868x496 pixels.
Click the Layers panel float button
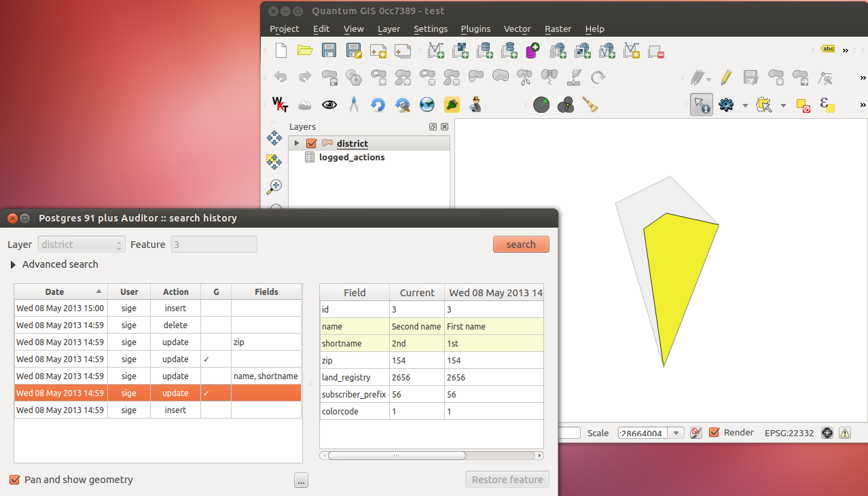click(433, 127)
